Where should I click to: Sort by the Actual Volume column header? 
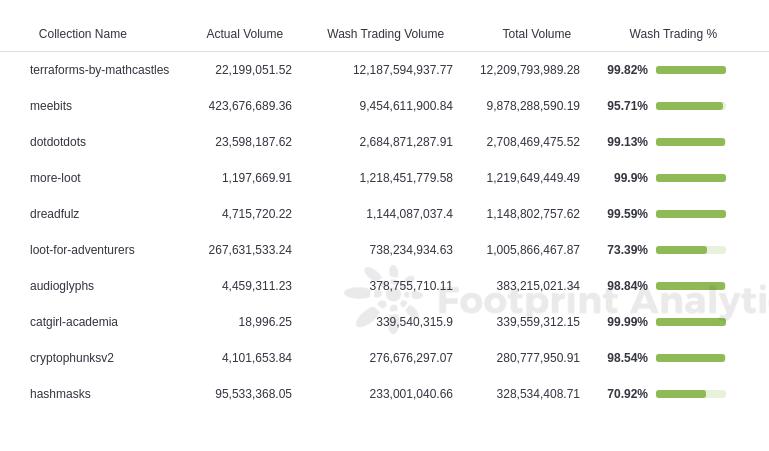coord(244,34)
